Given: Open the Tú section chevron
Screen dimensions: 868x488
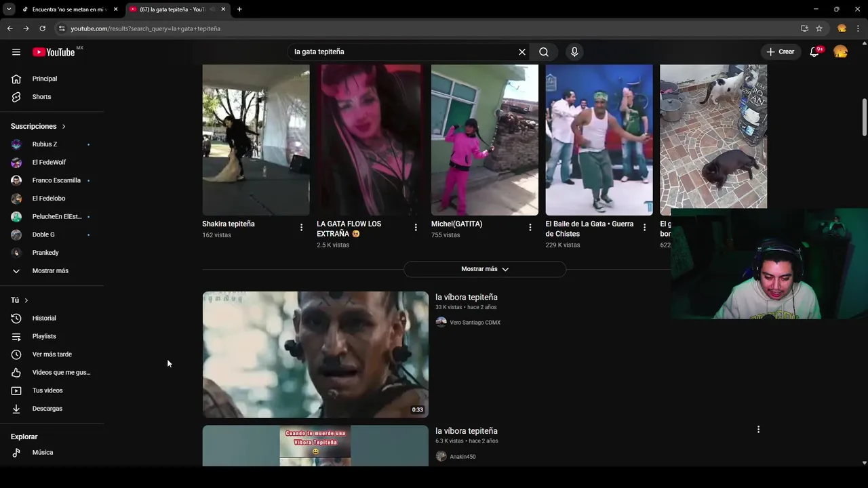Looking at the screenshot, I should coord(26,300).
